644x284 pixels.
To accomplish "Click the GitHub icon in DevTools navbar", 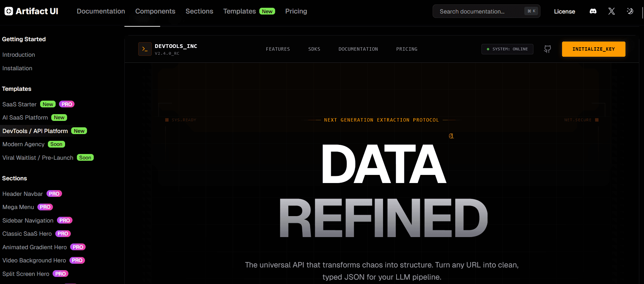I will tap(547, 49).
